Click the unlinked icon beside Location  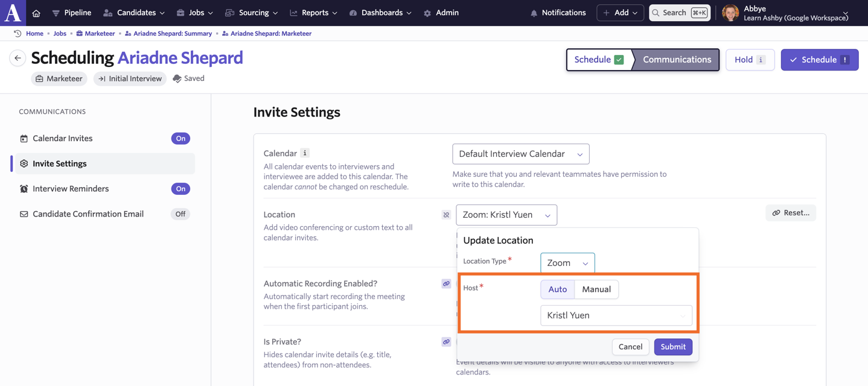click(446, 215)
